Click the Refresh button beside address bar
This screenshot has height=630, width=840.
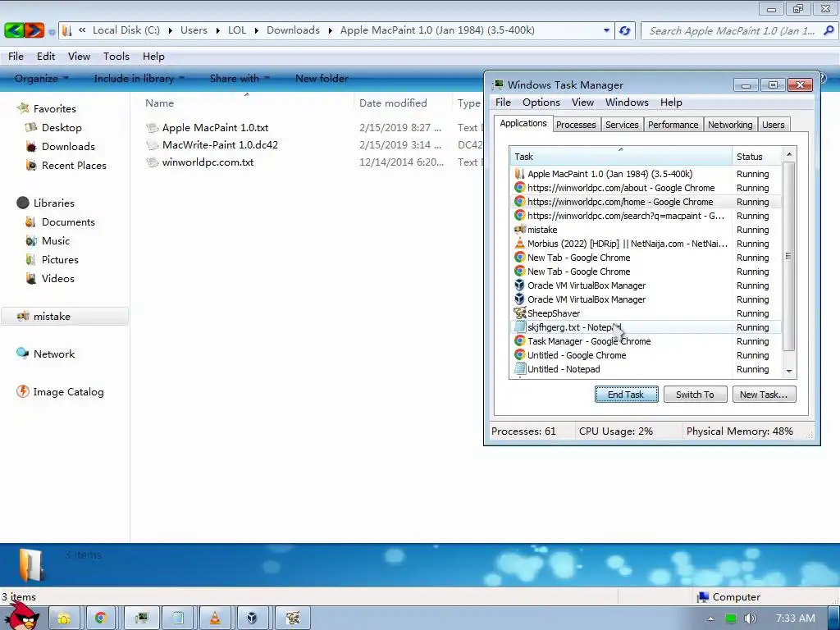click(x=624, y=30)
